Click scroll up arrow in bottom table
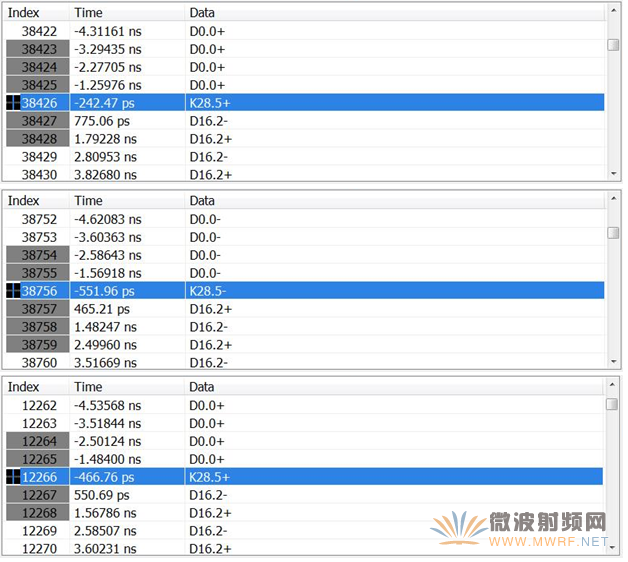628x562 pixels. pos(612,385)
